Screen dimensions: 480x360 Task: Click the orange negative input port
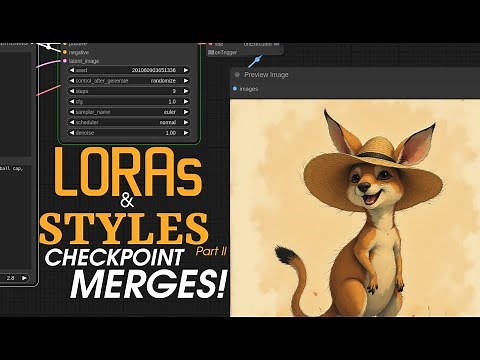pos(65,52)
